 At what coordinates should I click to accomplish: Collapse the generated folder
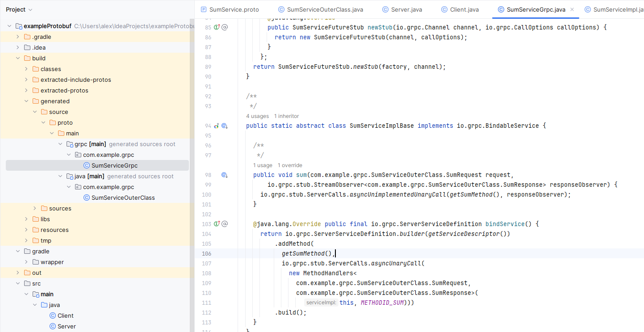coord(26,101)
